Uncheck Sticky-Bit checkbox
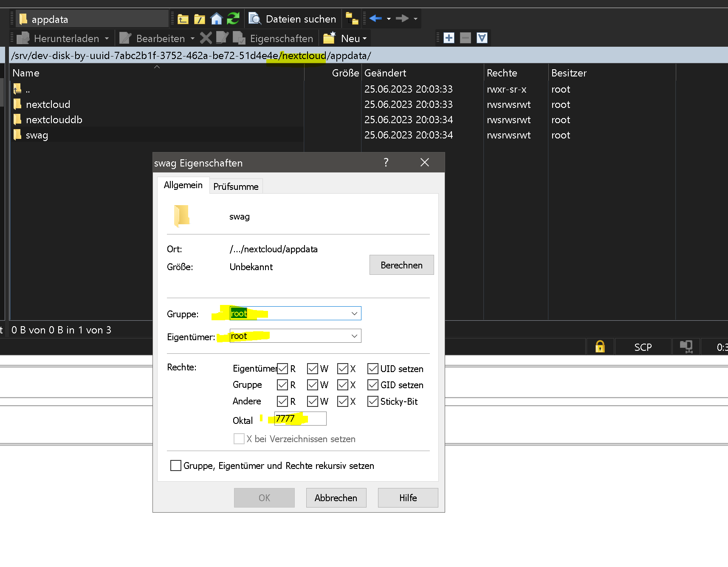The height and width of the screenshot is (567, 728). coord(372,401)
